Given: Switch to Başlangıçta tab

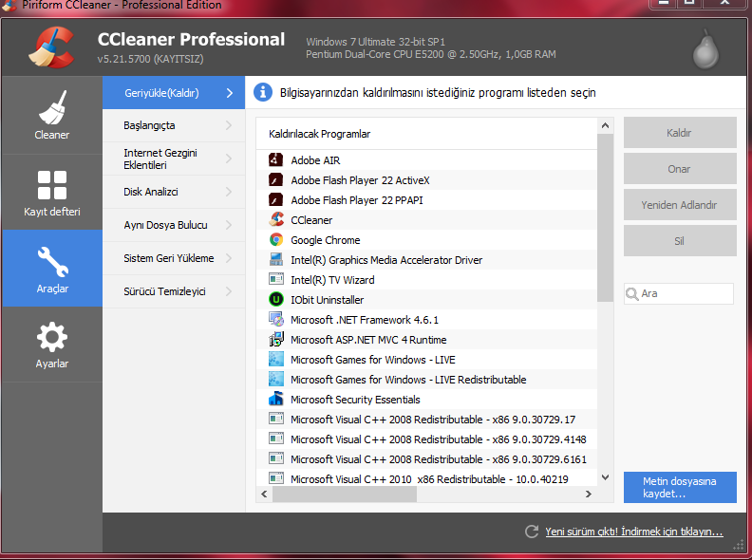Looking at the screenshot, I should pyautogui.click(x=174, y=125).
